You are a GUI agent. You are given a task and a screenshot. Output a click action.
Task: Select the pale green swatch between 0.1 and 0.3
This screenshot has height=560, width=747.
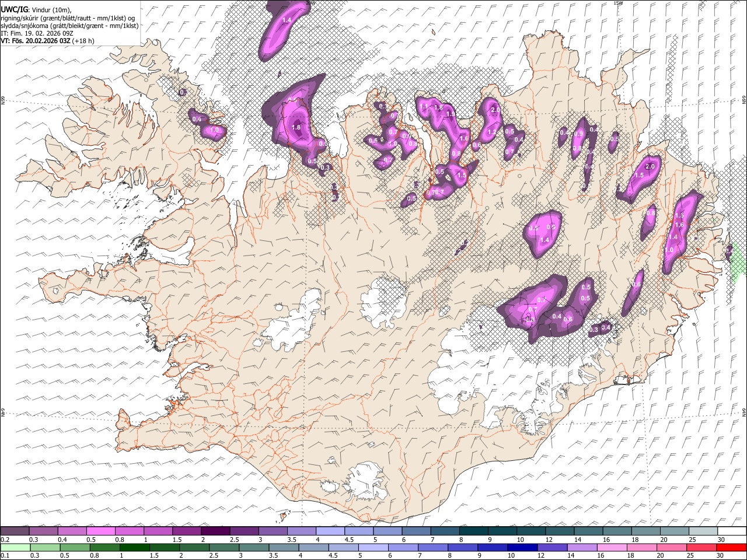pyautogui.click(x=15, y=547)
